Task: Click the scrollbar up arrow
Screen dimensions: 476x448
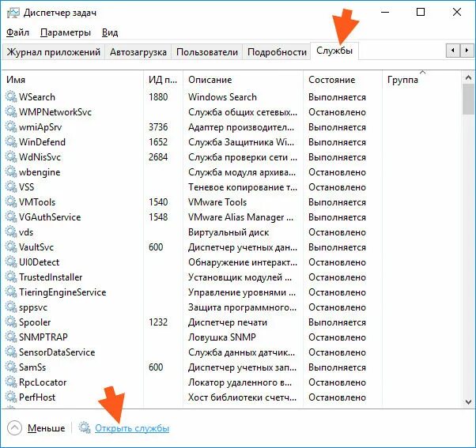Action: click(468, 77)
